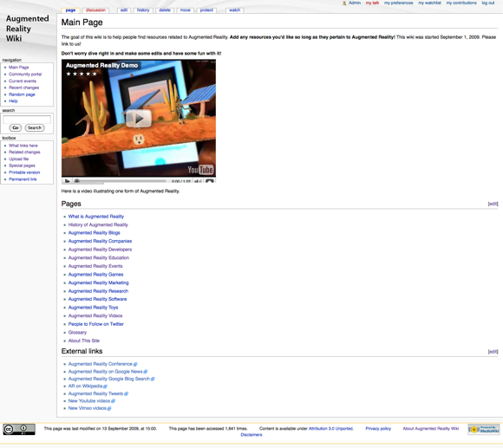503x448 pixels.
Task: Click the Go button
Action: 16,128
